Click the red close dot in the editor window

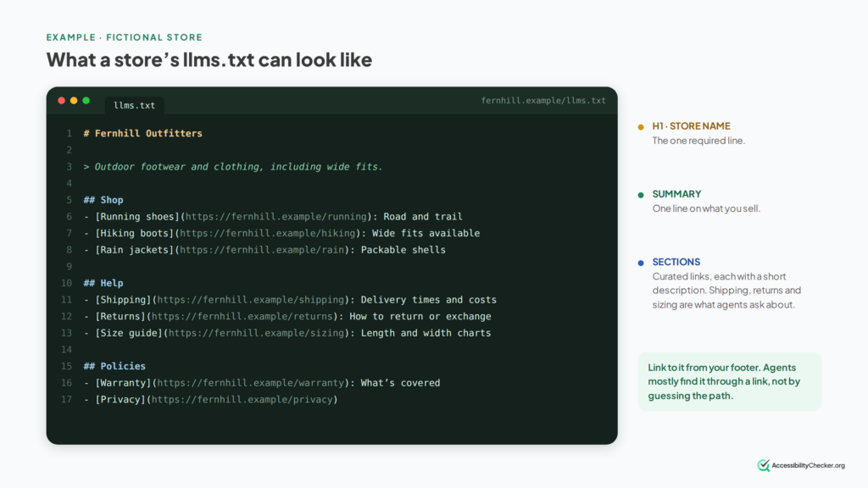[61, 101]
